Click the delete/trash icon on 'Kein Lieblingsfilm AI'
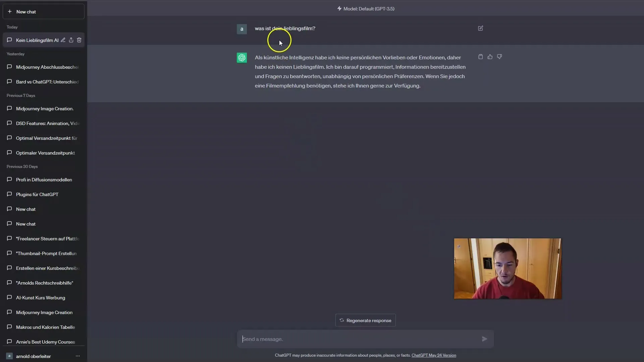Image resolution: width=644 pixels, height=362 pixels. [79, 40]
